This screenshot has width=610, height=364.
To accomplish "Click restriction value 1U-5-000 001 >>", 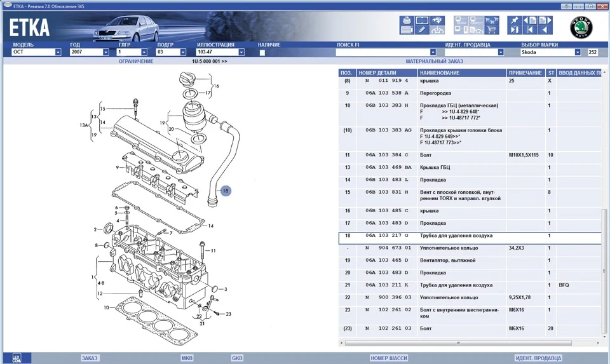I will click(x=209, y=61).
